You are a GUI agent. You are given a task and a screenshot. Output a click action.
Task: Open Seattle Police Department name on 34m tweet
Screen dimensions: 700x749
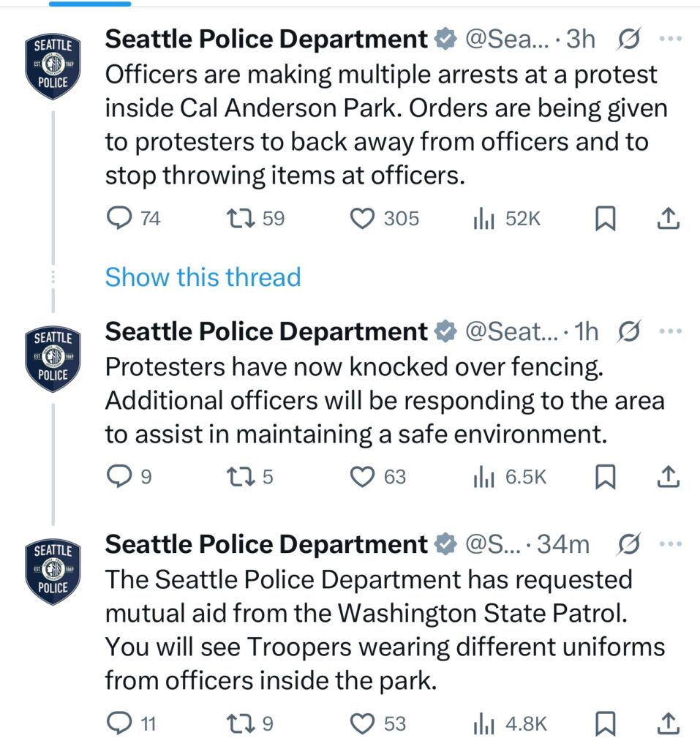pos(266,544)
